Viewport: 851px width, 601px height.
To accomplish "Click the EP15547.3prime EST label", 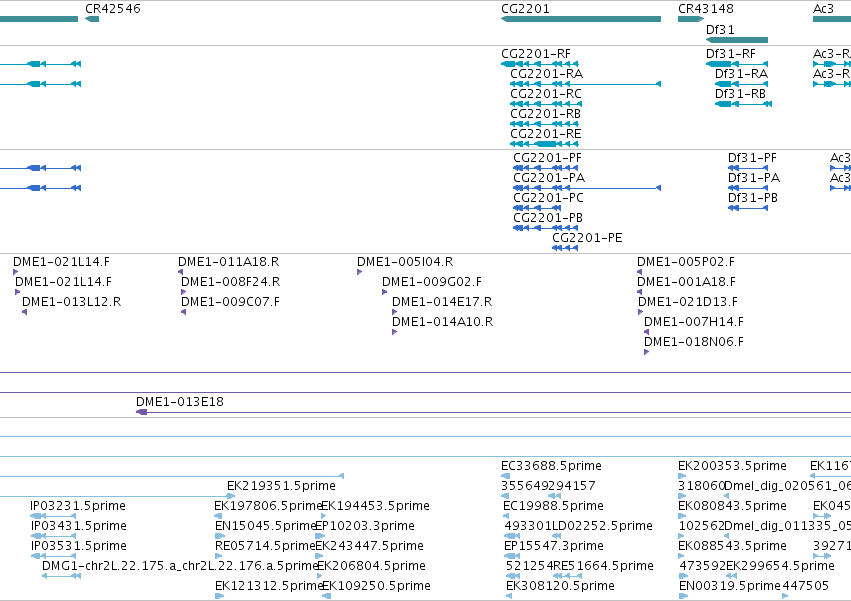I will tap(554, 546).
